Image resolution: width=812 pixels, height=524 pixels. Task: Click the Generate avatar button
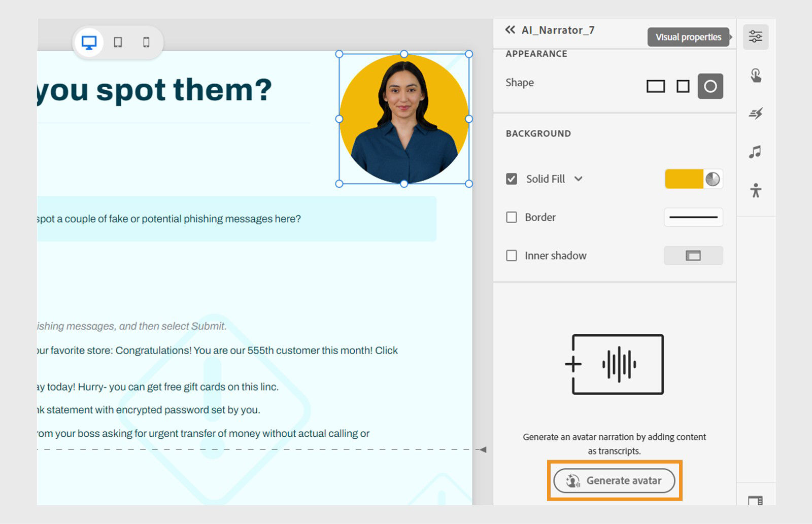click(614, 480)
